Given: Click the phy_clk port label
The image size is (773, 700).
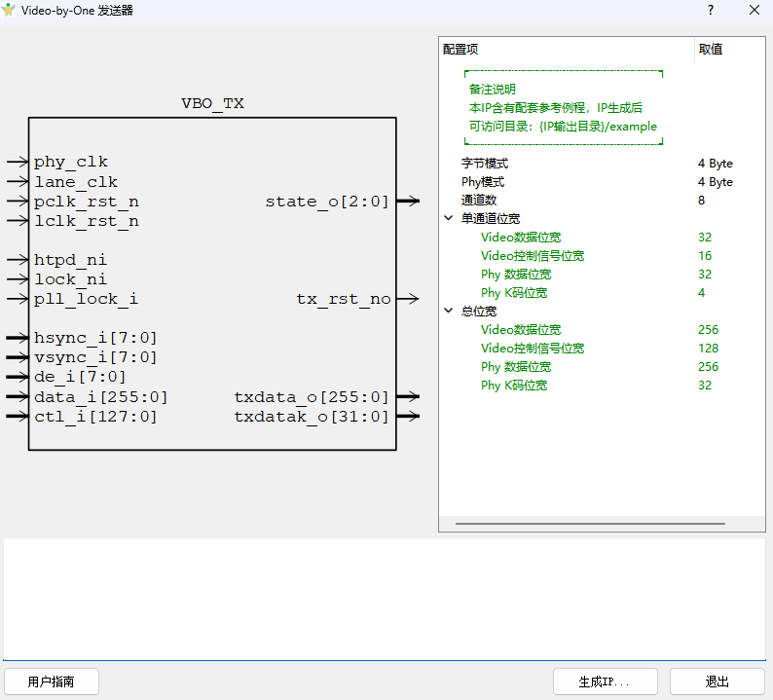Looking at the screenshot, I should 71,163.
